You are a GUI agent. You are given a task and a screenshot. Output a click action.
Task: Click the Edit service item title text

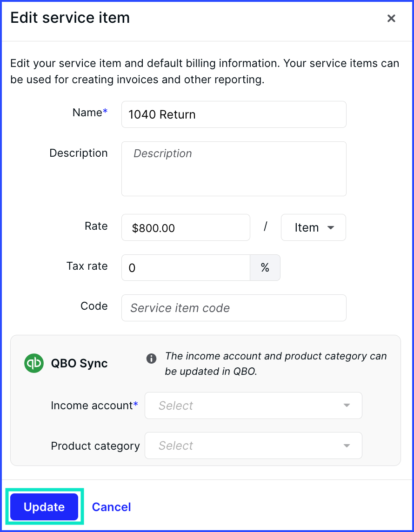(x=70, y=18)
